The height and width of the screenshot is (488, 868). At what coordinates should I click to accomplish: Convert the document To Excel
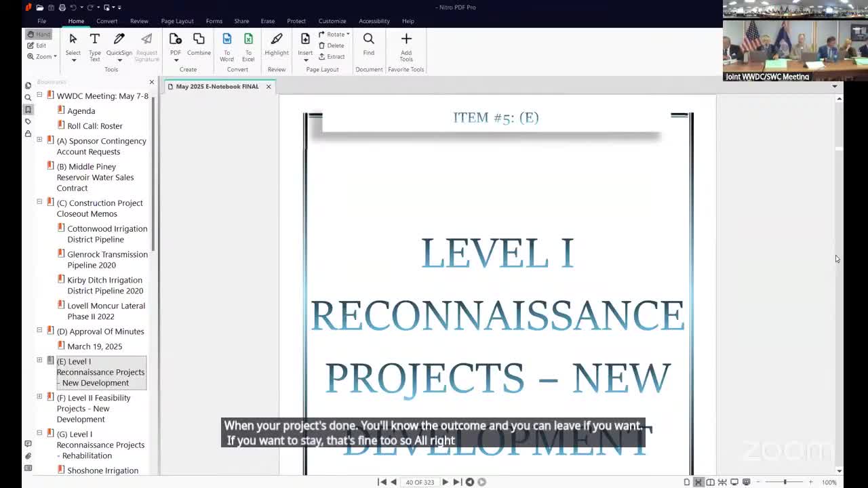(248, 45)
